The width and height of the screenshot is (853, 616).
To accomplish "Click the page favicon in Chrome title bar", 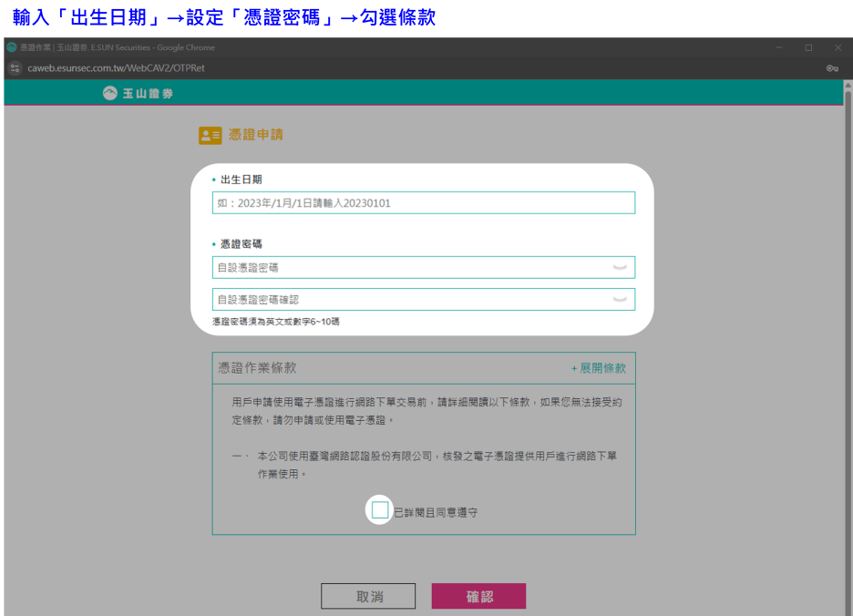I will click(12, 47).
